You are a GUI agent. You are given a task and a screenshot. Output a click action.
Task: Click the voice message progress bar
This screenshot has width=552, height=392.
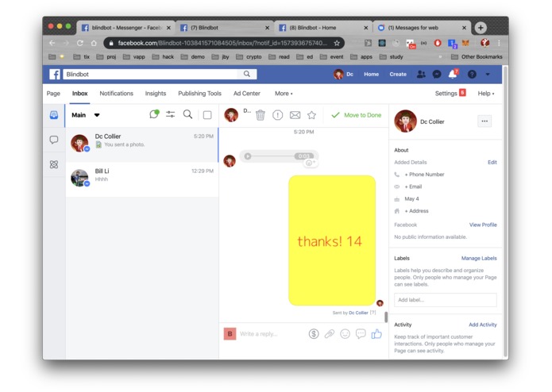pos(273,156)
